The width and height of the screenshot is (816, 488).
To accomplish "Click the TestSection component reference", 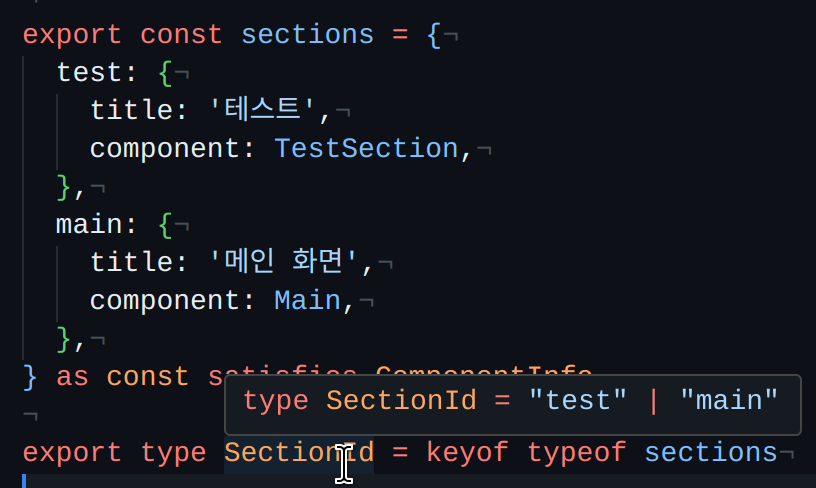I will coord(366,148).
